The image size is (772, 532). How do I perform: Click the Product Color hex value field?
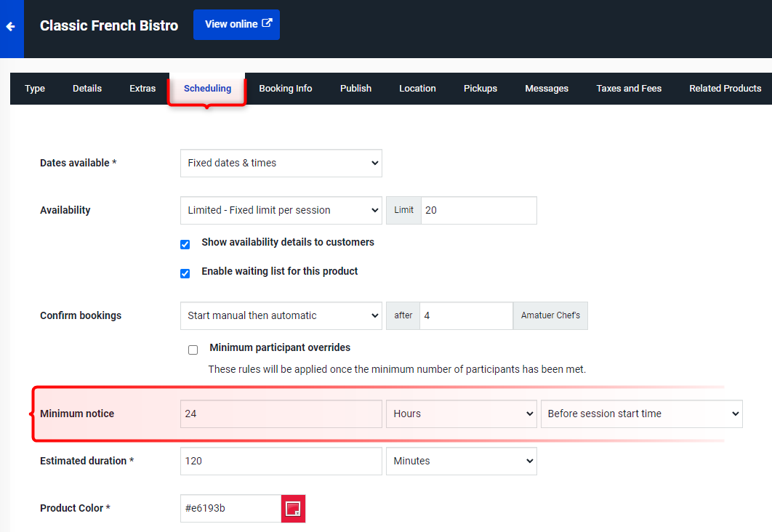click(231, 508)
